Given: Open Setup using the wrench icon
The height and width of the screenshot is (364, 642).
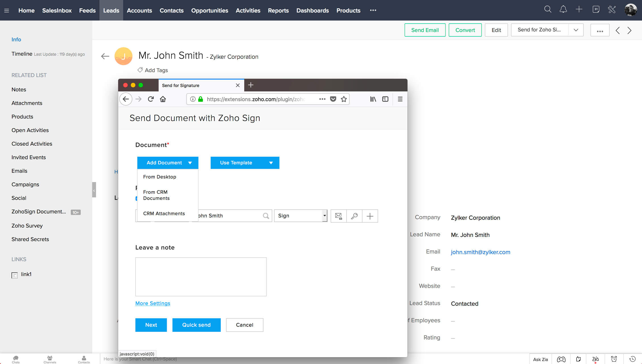Looking at the screenshot, I should tap(611, 9).
